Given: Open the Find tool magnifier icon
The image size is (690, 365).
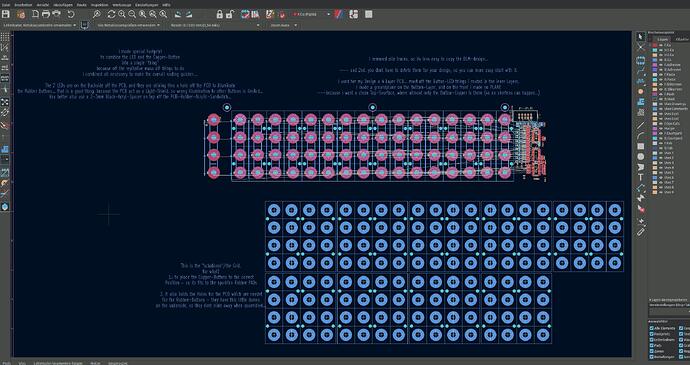Looking at the screenshot, I should [x=97, y=15].
